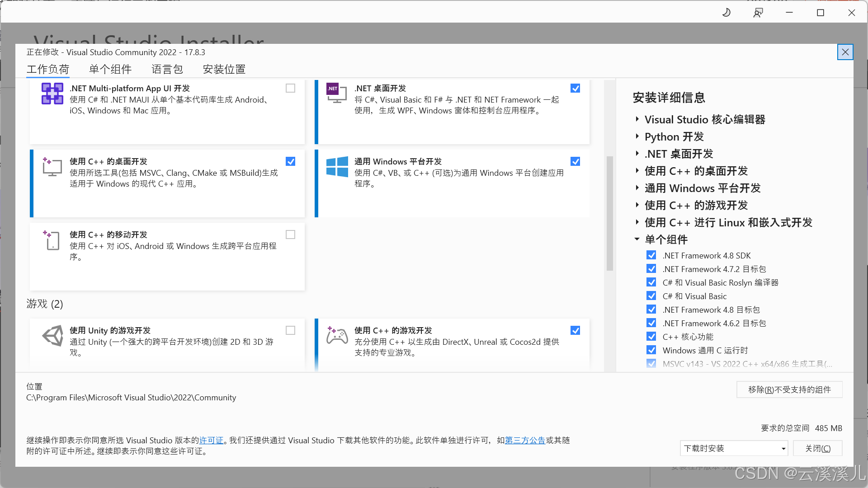Click the .NET desktop development icon

(x=336, y=94)
